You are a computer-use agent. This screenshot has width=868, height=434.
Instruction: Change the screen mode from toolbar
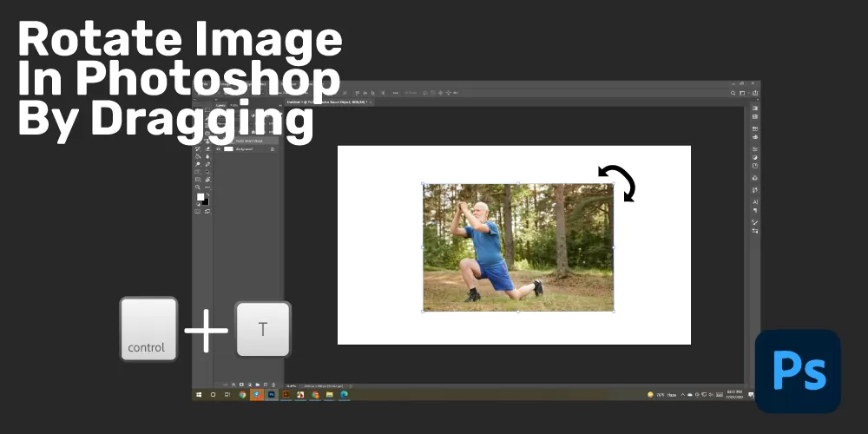point(207,211)
